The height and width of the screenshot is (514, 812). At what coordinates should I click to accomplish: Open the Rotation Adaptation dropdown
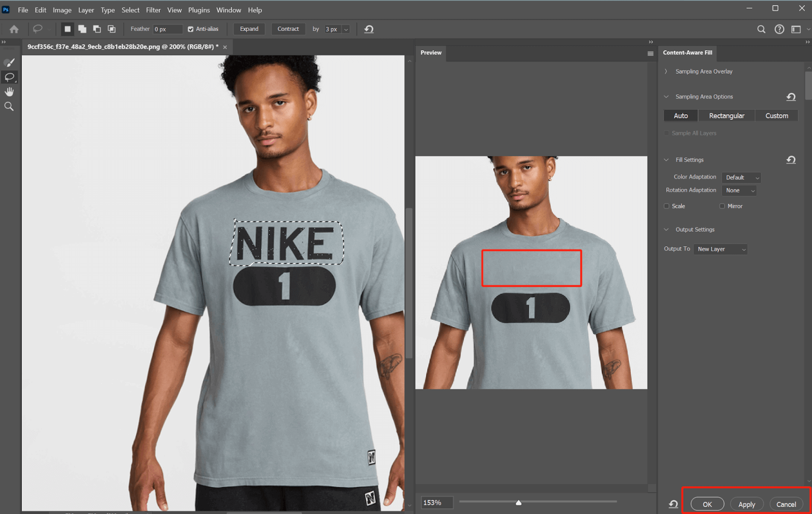coord(738,190)
